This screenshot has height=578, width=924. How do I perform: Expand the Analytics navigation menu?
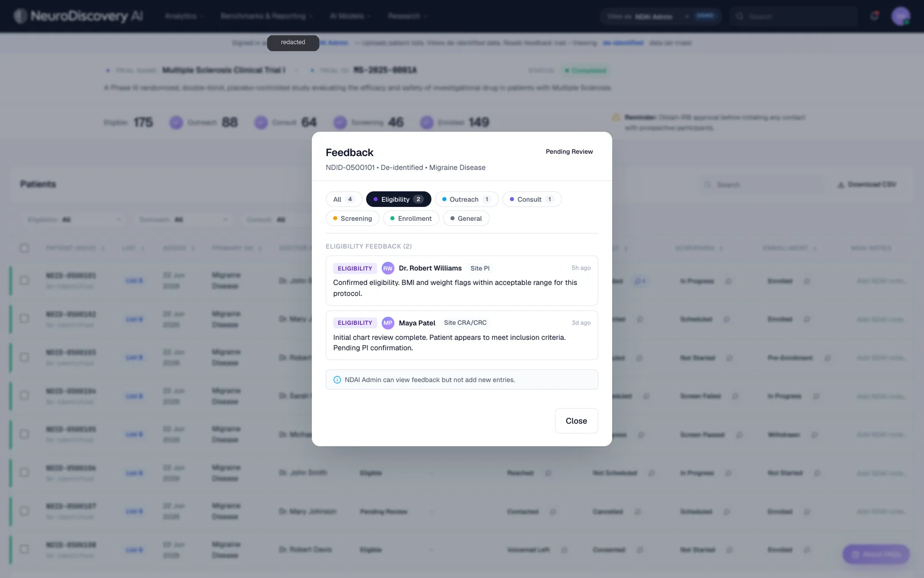click(x=184, y=16)
